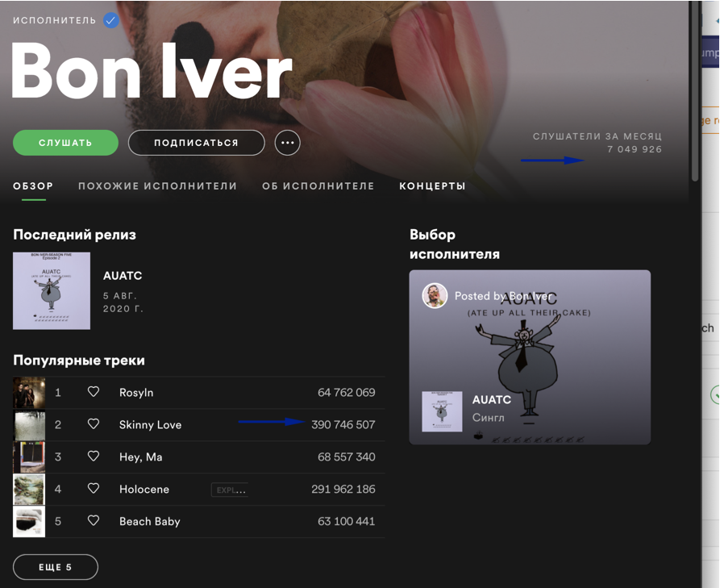720x588 pixels.
Task: Click play count 63 100 441
Action: tap(346, 521)
